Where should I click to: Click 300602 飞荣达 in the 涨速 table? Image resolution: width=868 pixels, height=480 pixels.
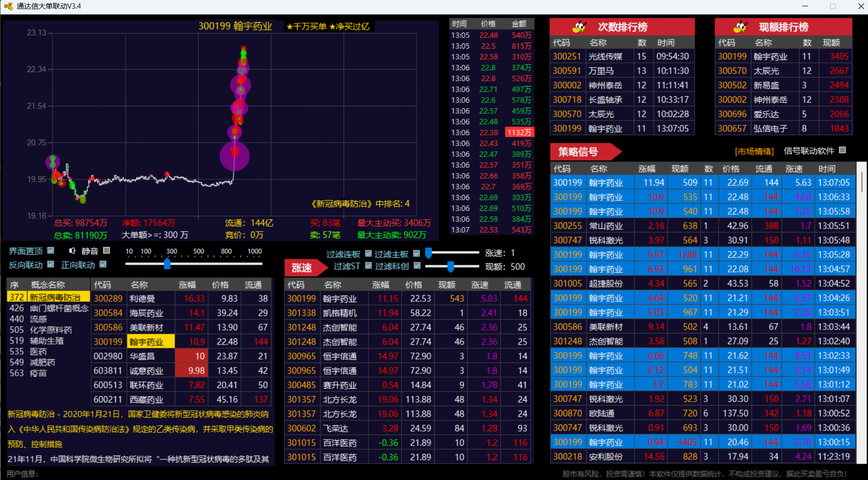coord(407,428)
